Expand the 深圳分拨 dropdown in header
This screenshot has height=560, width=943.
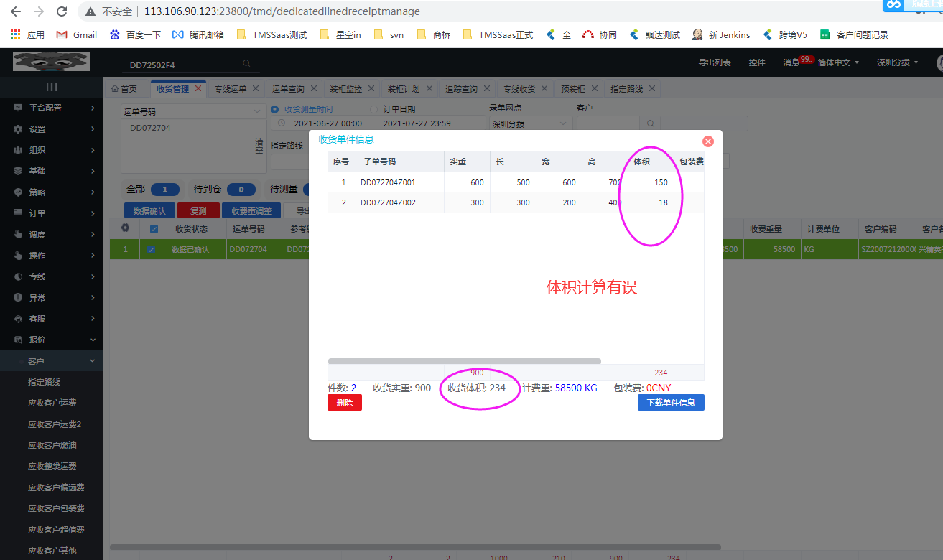click(897, 62)
